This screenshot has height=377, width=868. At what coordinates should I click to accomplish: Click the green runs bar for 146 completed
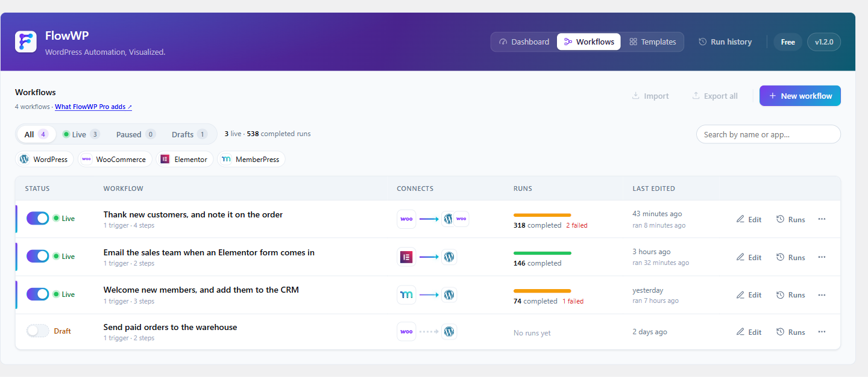point(542,253)
